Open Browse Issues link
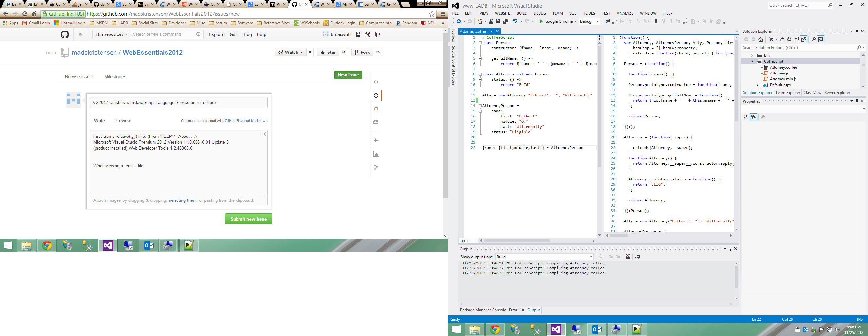Image resolution: width=868 pixels, height=336 pixels. (79, 77)
